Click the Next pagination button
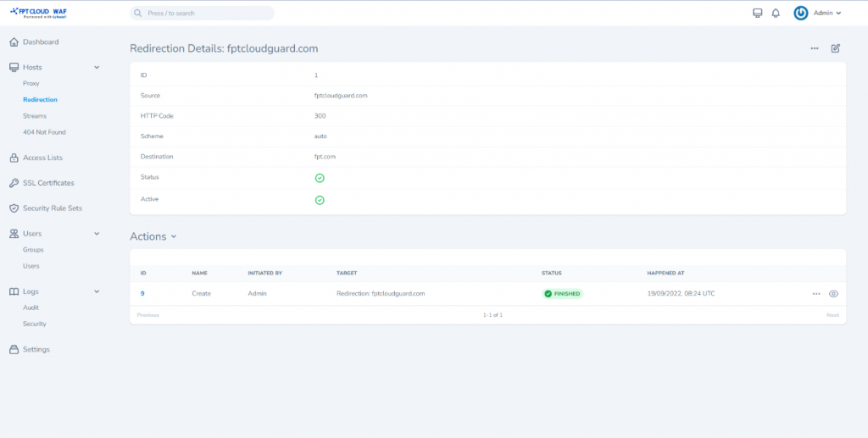 point(832,314)
